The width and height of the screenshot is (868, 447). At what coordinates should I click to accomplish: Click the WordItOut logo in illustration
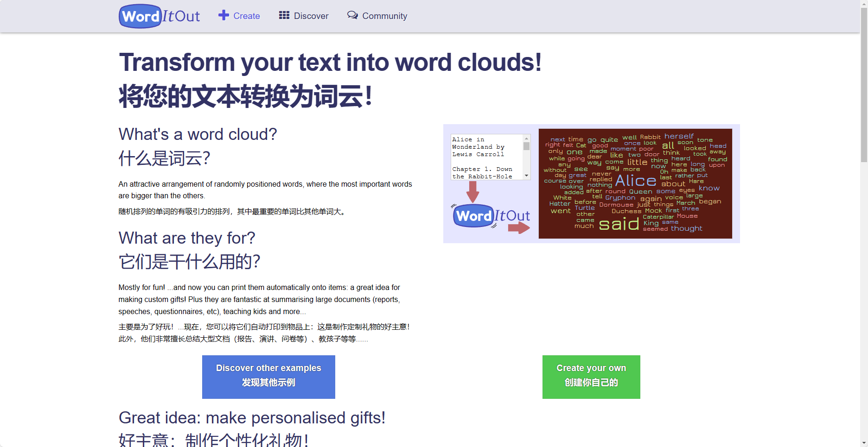pos(491,216)
